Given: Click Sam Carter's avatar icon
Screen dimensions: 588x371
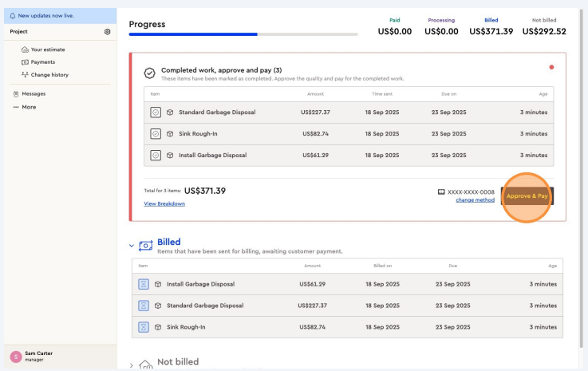Looking at the screenshot, I should pos(15,357).
